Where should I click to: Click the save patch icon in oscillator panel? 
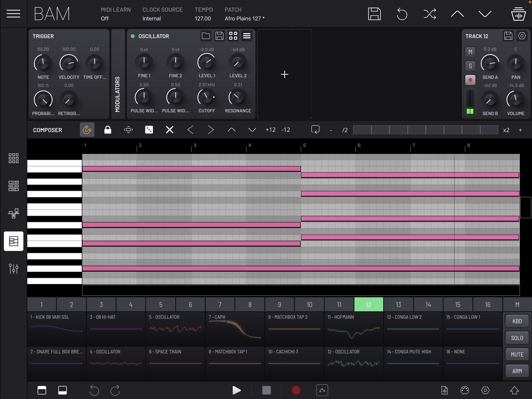[219, 36]
